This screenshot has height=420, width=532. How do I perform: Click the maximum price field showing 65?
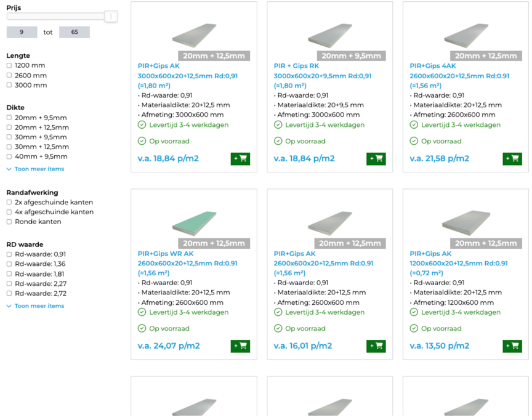(75, 32)
